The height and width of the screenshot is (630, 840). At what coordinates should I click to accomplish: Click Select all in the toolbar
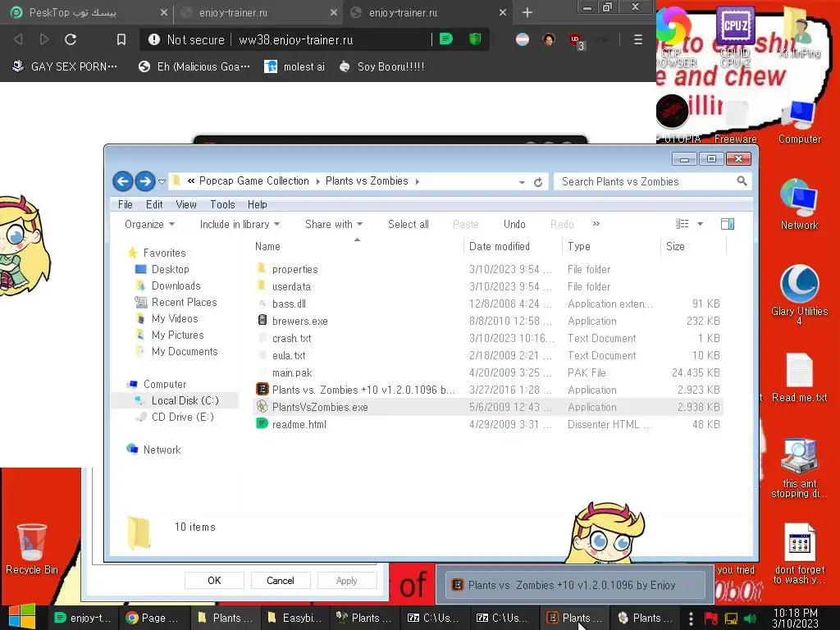pyautogui.click(x=409, y=225)
